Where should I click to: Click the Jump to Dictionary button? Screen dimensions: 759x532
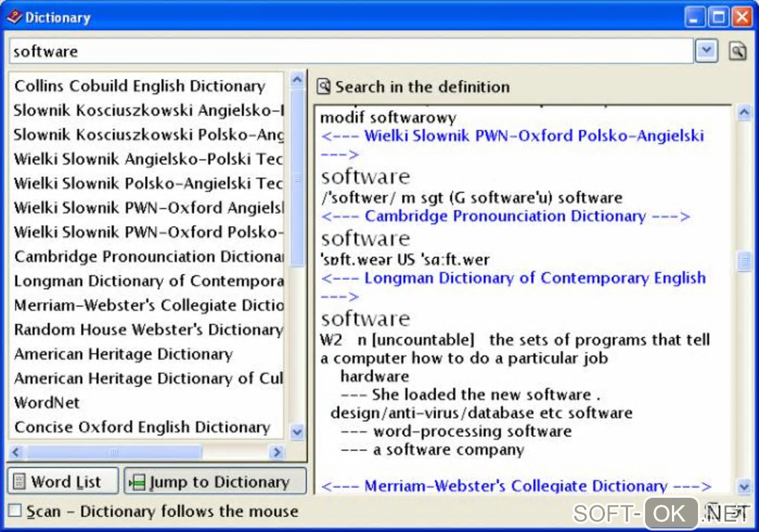pos(215,481)
